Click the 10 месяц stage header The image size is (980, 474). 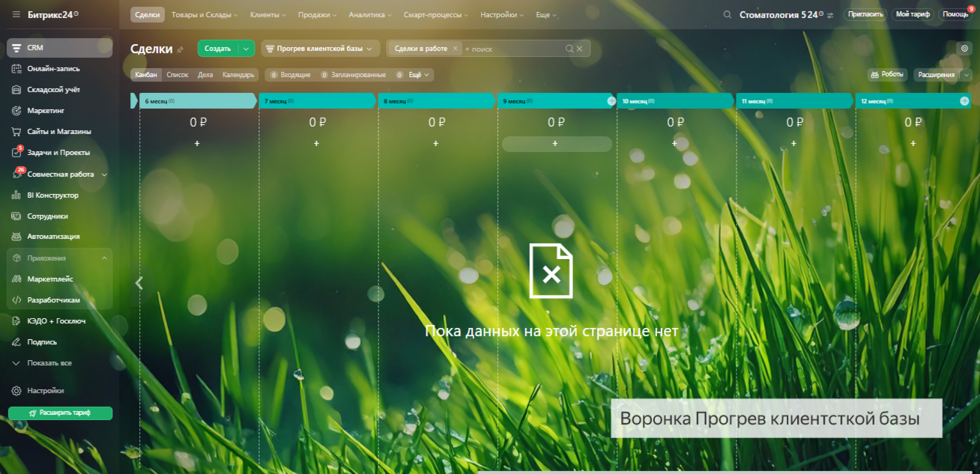675,100
